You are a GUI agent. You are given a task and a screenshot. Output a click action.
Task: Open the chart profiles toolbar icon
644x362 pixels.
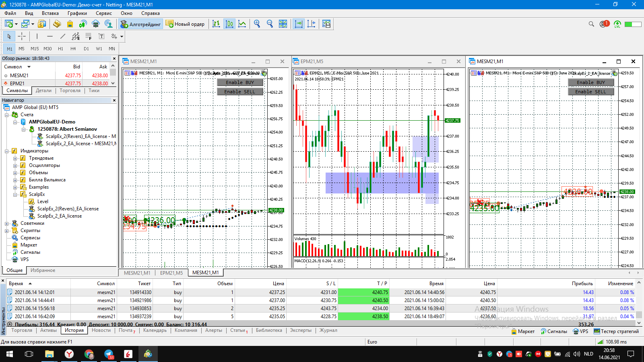[25, 24]
